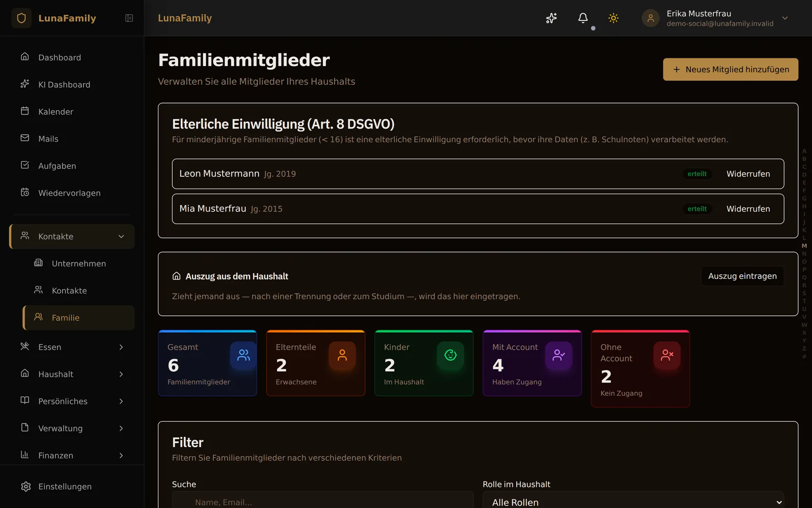Open Einstellungen at the sidebar bottom

click(72, 487)
